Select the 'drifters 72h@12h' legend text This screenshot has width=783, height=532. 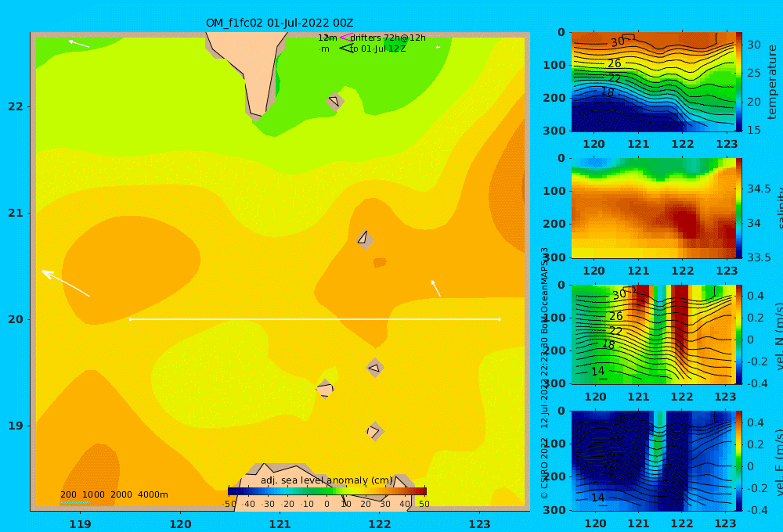(x=388, y=38)
